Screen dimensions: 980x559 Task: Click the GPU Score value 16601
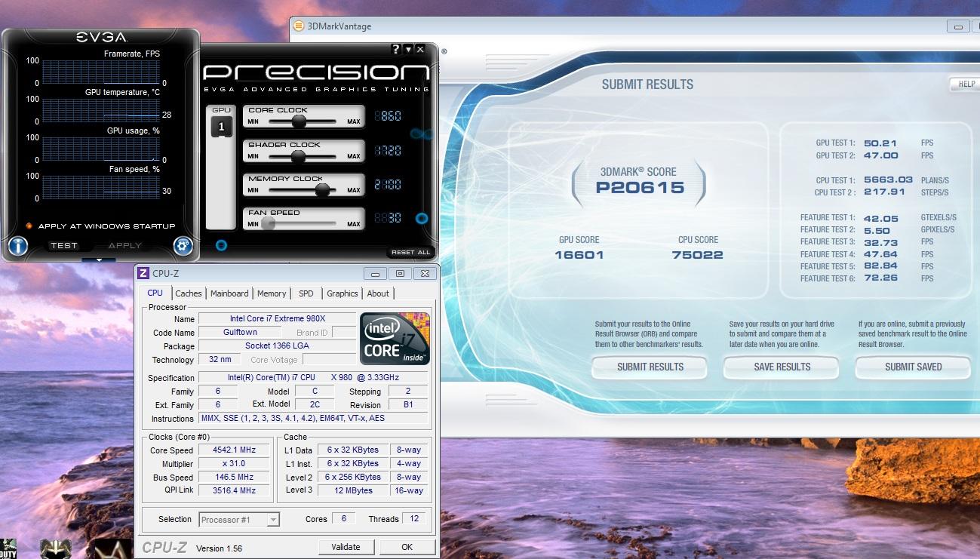click(x=579, y=255)
